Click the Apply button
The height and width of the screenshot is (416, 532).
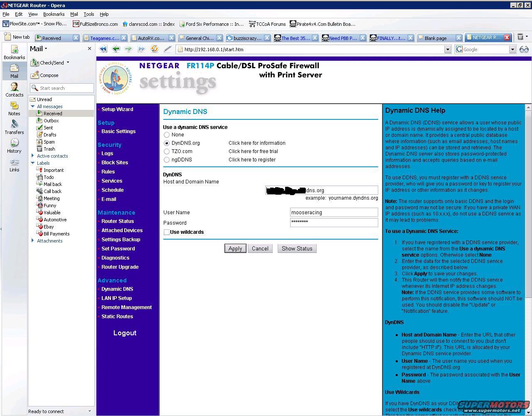click(235, 248)
